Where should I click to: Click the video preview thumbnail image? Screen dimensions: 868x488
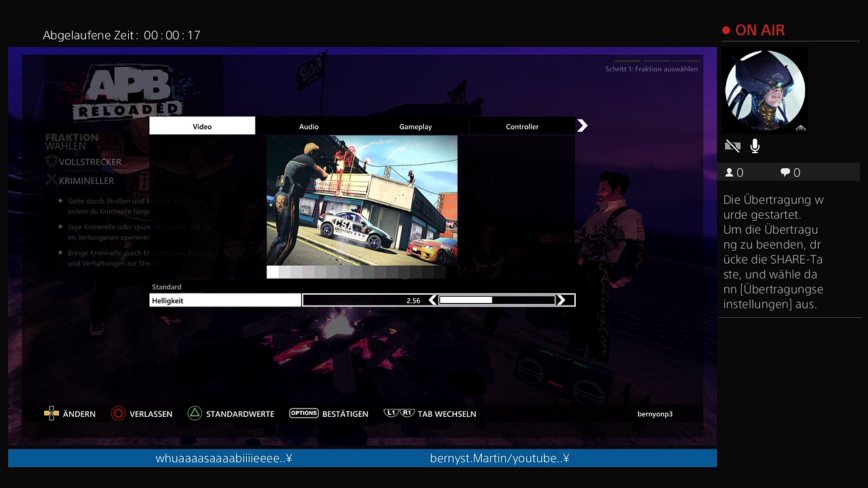click(361, 200)
